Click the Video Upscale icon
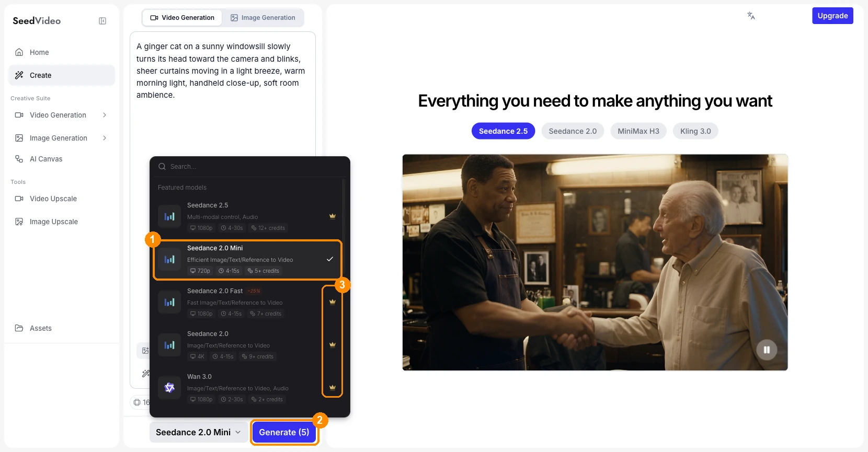Viewport: 868px width, 452px height. 19,199
